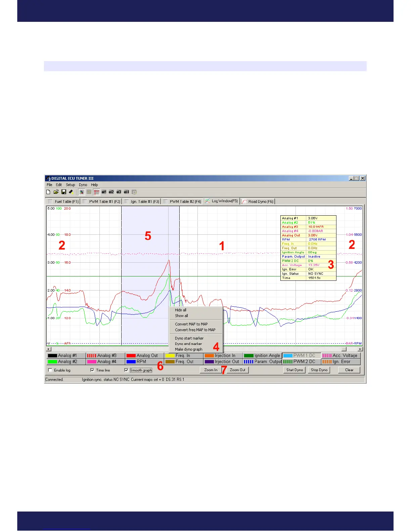The image size is (411, 532).
Task: Open the File menu
Action: pyautogui.click(x=49, y=185)
